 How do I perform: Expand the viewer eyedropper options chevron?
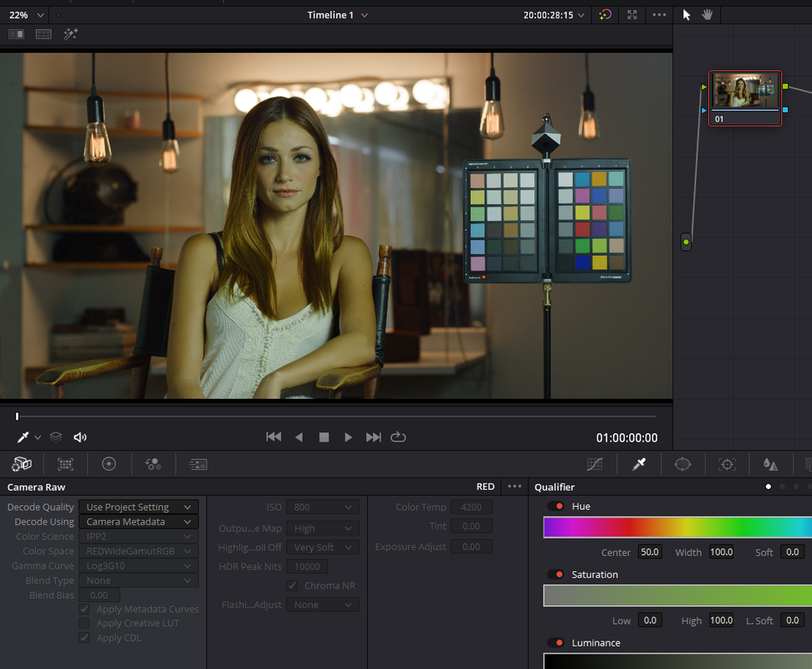[x=38, y=437]
